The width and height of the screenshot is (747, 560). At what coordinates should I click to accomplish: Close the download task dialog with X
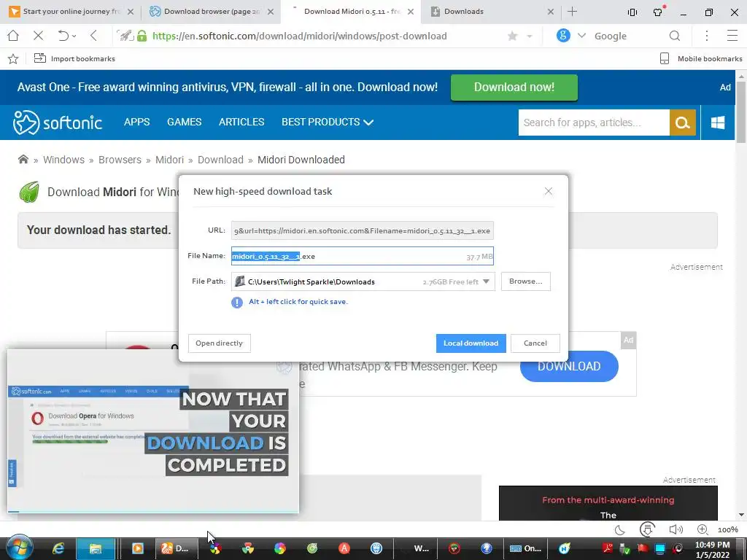[x=549, y=191]
